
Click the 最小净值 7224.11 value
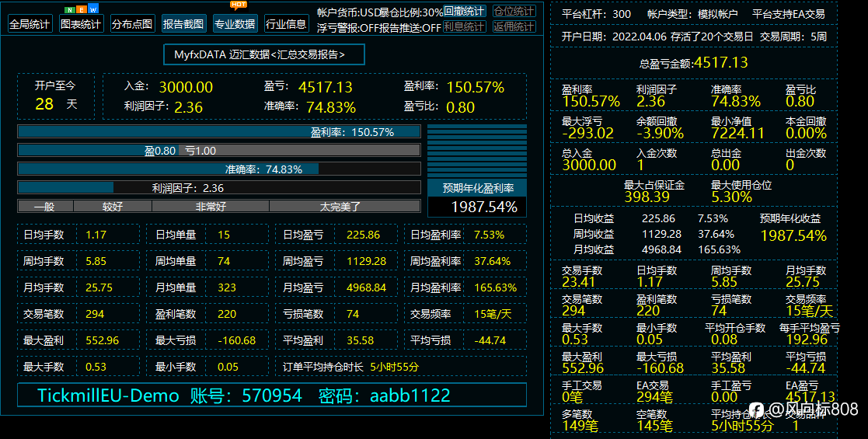tap(737, 133)
